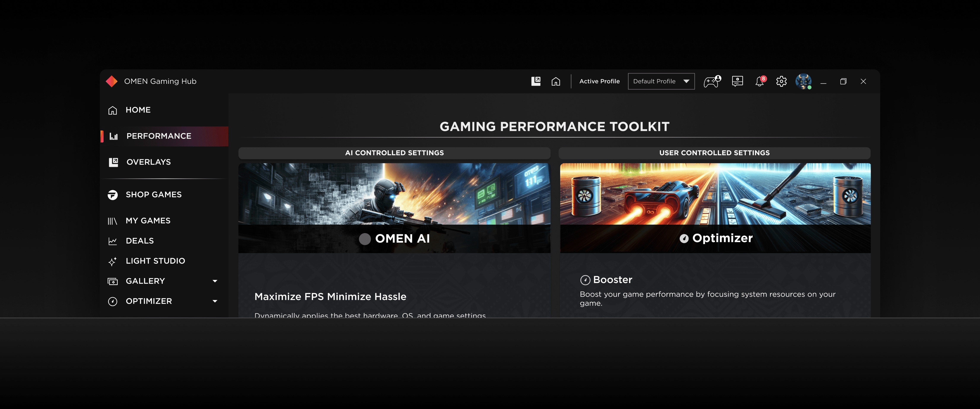
Task: Click the home icon in title bar
Action: (555, 81)
